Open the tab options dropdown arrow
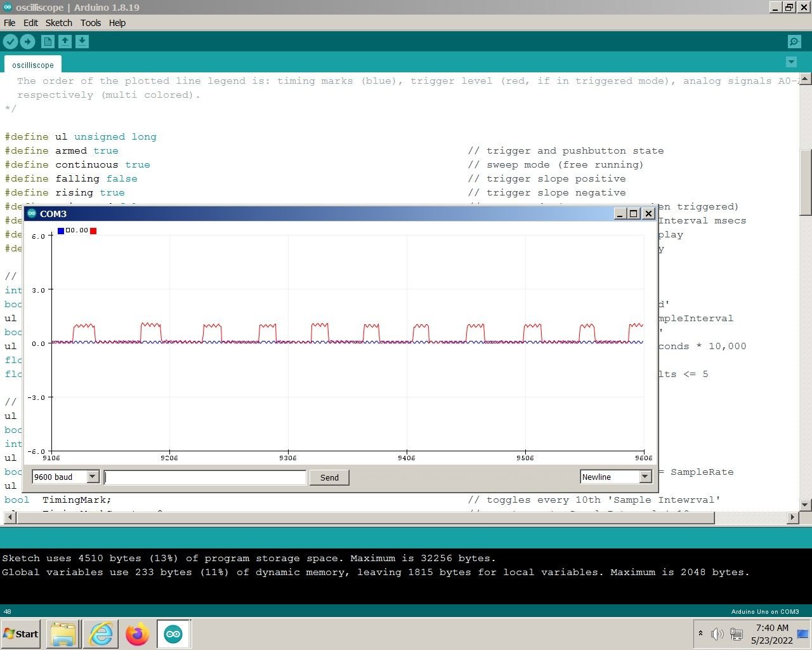This screenshot has height=650, width=812. (x=791, y=62)
